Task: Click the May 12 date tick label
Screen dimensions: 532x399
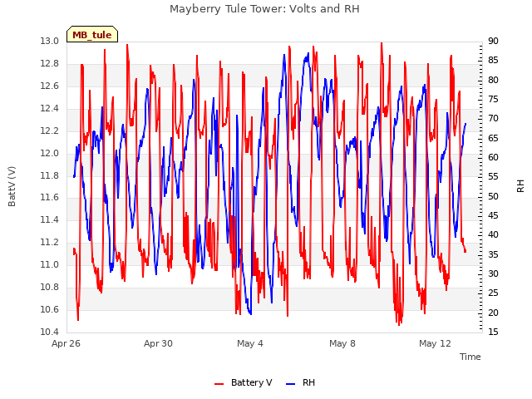Action: click(x=435, y=343)
